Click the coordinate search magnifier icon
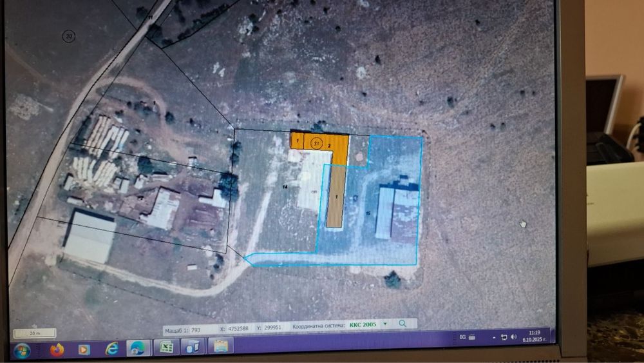Screen dimensions: 644x363 pos(402,324)
